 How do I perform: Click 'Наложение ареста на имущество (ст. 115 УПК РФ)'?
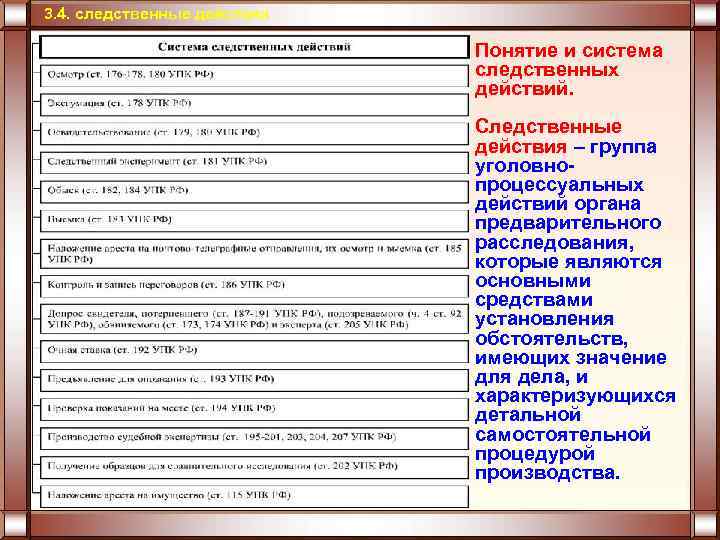(254, 496)
